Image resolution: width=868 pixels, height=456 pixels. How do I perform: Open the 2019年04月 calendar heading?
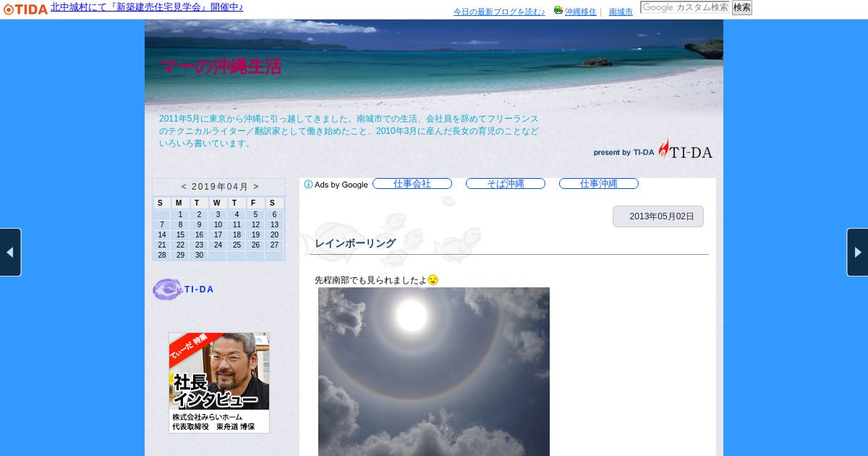[220, 187]
